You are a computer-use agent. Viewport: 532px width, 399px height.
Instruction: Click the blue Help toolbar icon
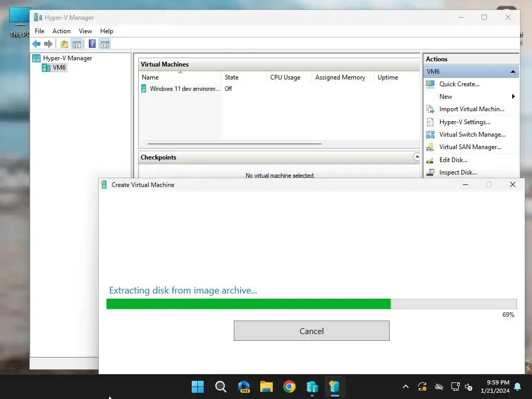pos(92,44)
